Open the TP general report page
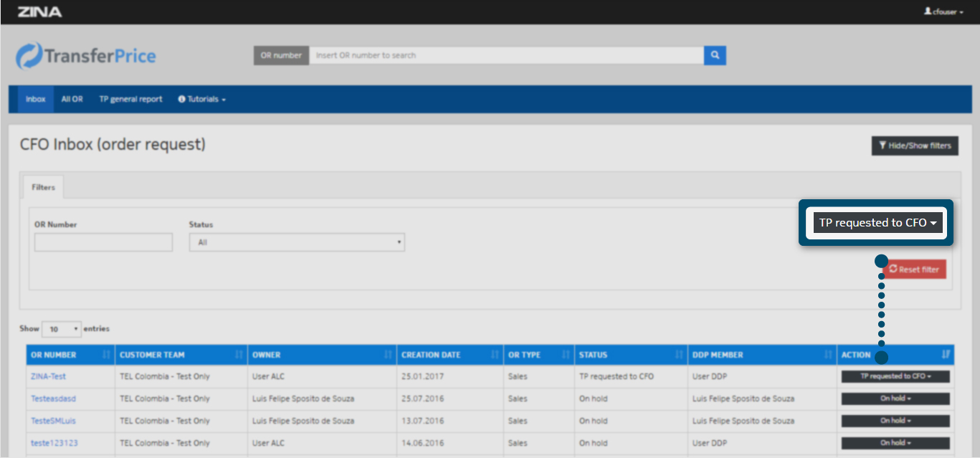980x458 pixels. pos(130,99)
